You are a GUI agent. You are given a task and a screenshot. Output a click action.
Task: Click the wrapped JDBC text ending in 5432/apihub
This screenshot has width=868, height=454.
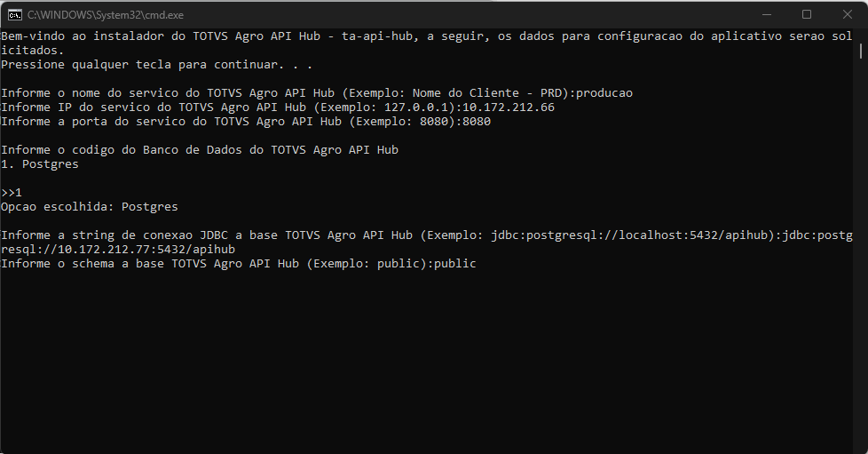118,250
